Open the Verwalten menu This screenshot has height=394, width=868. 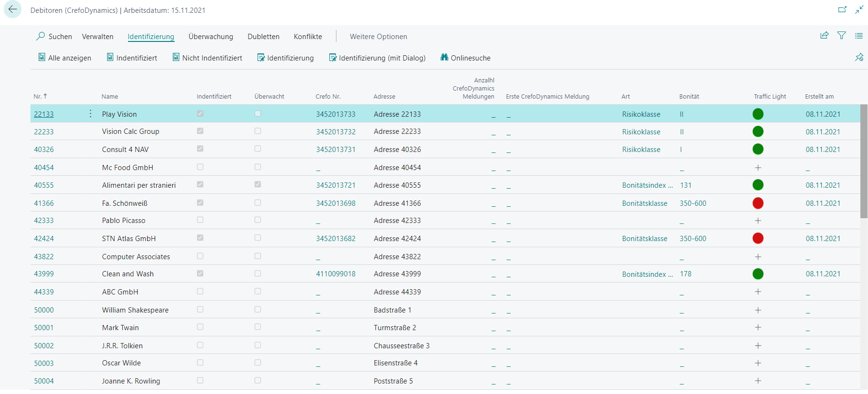(x=98, y=37)
